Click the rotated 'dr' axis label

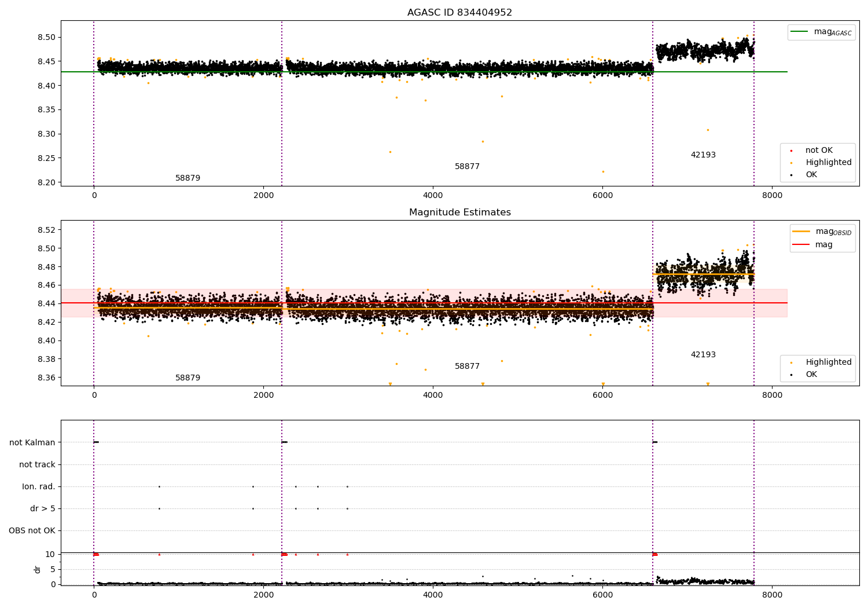tap(37, 569)
